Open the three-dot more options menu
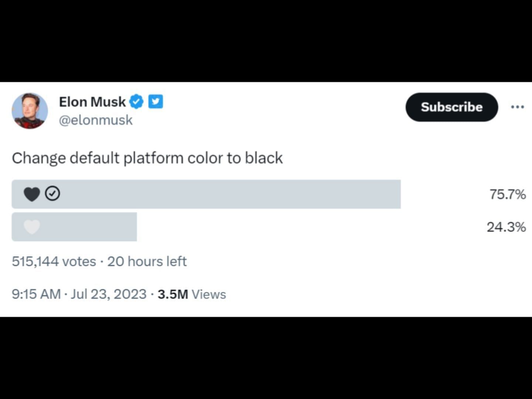 517,107
